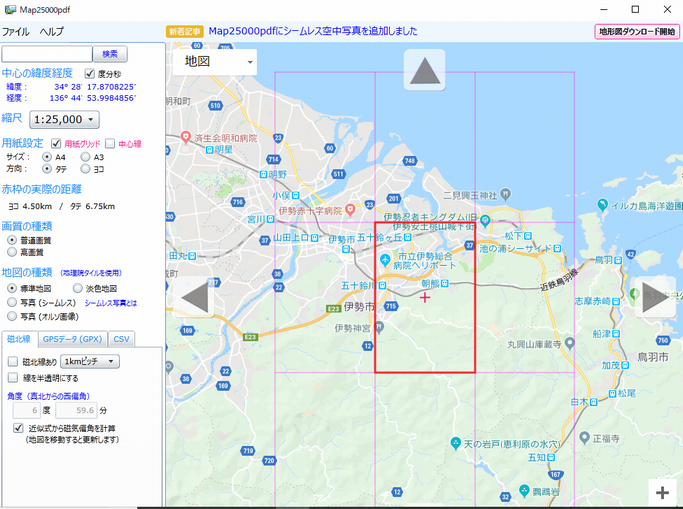Click the 五十鈴川 station icon
Viewport: 683px width, 509px height.
click(382, 285)
